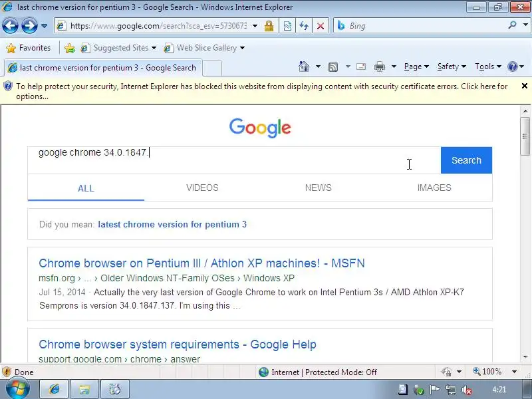Open Windows Explorer folder taskbar icon
The height and width of the screenshot is (399, 532).
[x=84, y=389]
